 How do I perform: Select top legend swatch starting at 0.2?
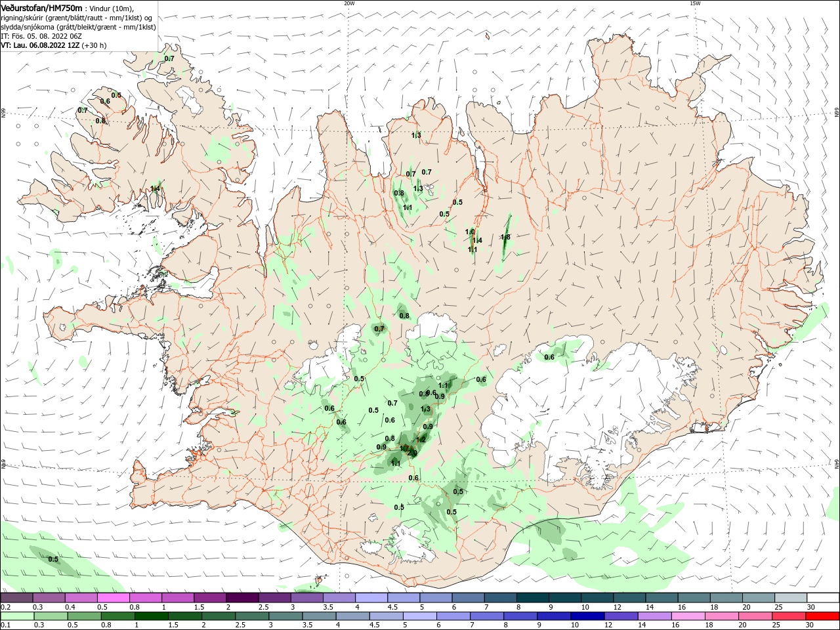[x=16, y=597]
